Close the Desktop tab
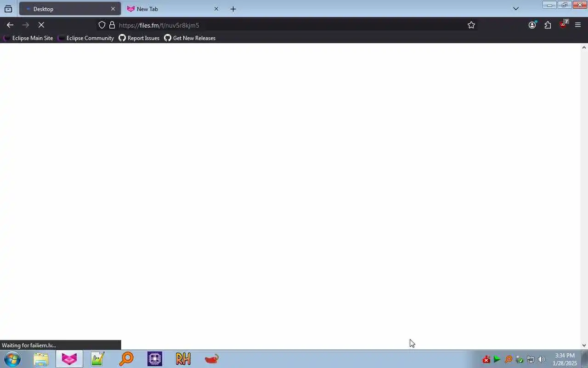The height and width of the screenshot is (368, 588). (113, 9)
